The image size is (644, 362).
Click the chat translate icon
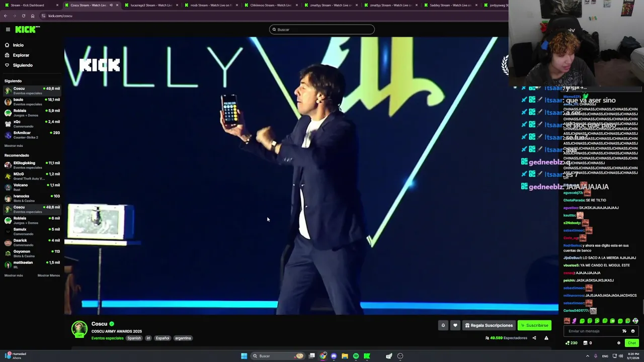(624, 331)
